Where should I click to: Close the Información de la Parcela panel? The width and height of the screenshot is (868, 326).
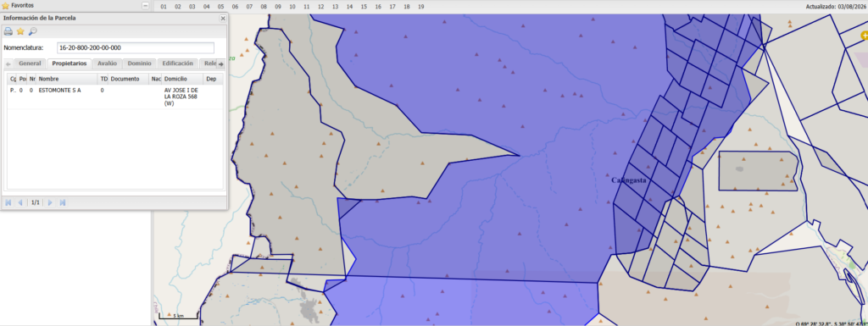(223, 19)
